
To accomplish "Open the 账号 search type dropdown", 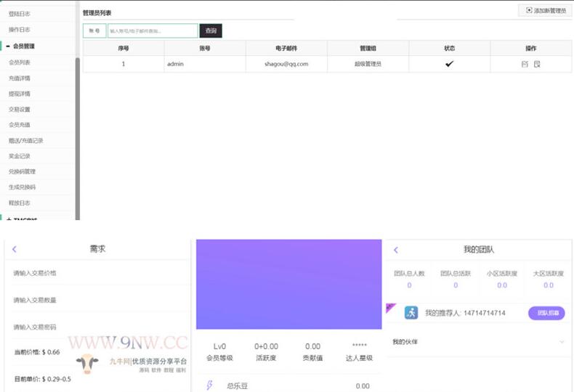I will pos(94,31).
